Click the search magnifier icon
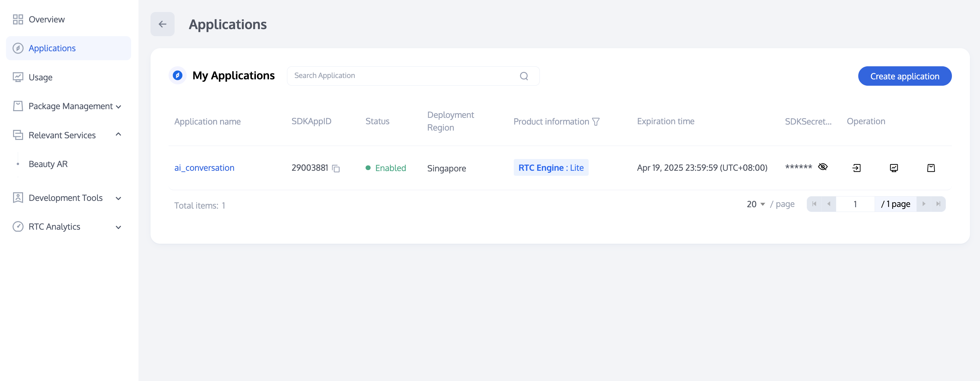Screen dimensions: 980x381 524,76
